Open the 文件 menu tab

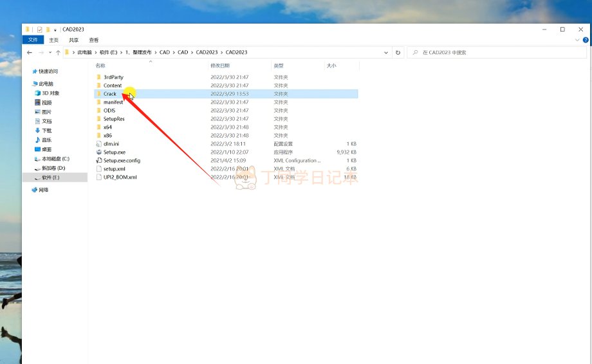coord(33,40)
